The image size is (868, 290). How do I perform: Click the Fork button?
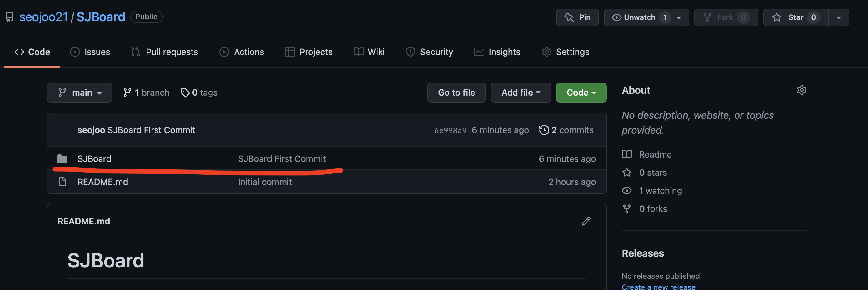[x=726, y=17]
